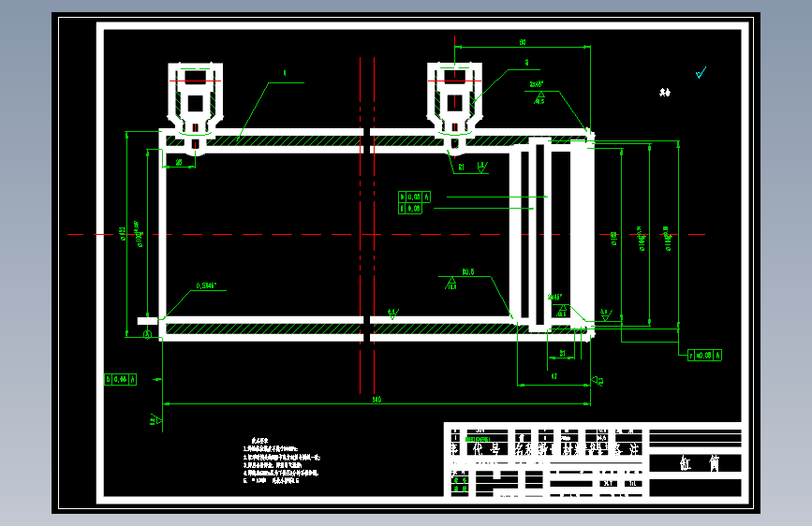Click the '47' dimension label
The width and height of the screenshot is (812, 526).
point(554,377)
